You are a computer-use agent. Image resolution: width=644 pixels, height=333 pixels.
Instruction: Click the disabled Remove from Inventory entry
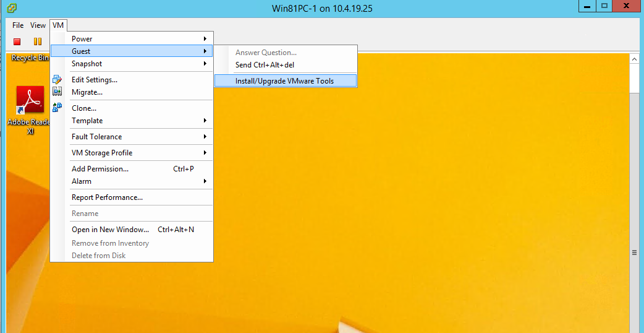click(132, 243)
